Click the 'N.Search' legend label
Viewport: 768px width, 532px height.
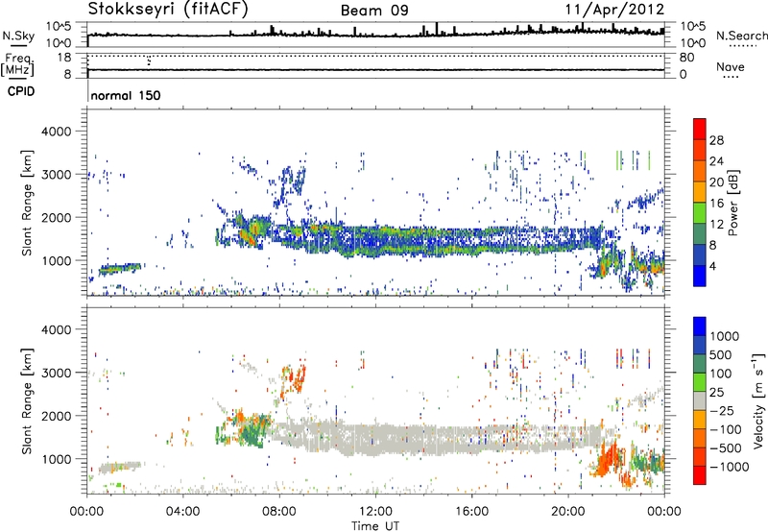pos(742,36)
